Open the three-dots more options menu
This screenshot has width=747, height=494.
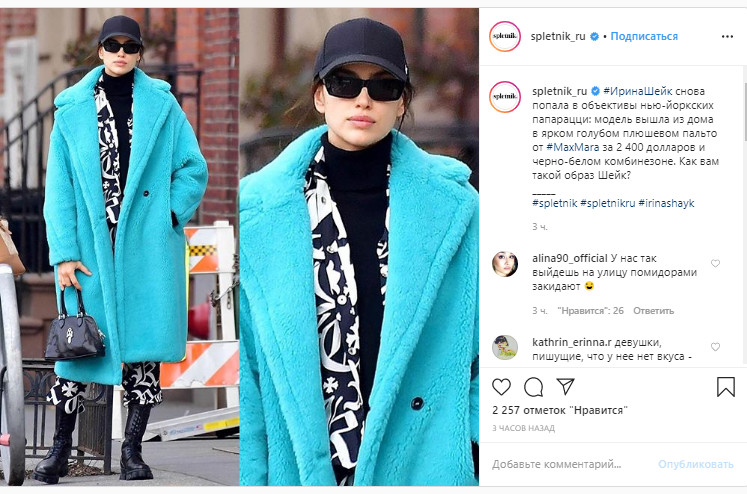[x=727, y=37]
